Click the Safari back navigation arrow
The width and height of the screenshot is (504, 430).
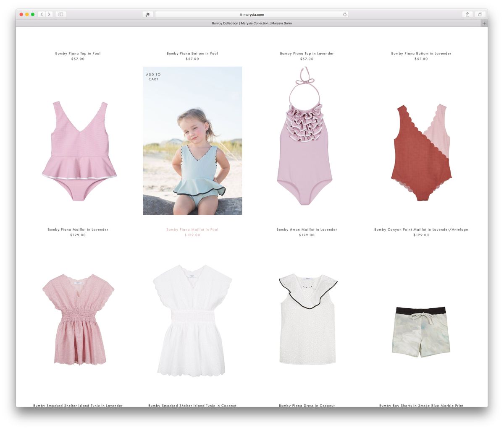(42, 14)
